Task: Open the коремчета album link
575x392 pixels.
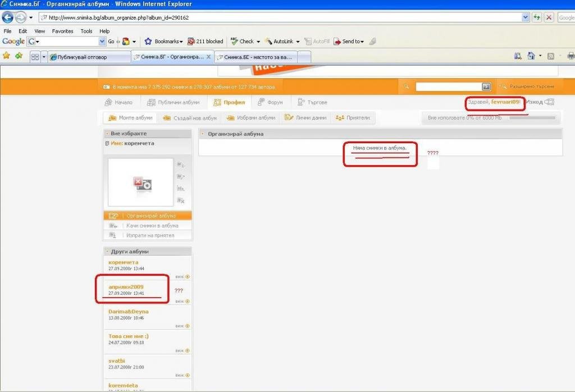Action: click(123, 262)
